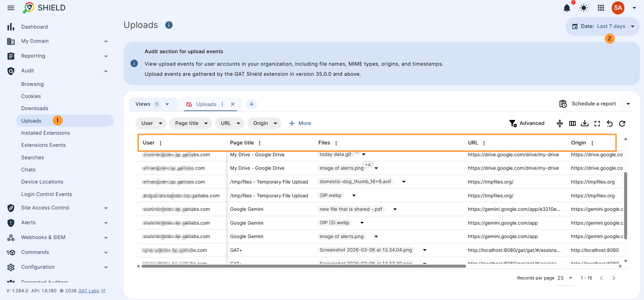644x300 pixels.
Task: Open Searches audit page
Action: 32,158
